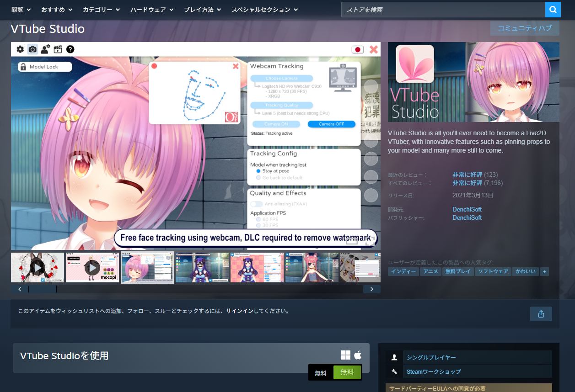Select Go back to default radio option
The image size is (575, 392).
(x=258, y=178)
